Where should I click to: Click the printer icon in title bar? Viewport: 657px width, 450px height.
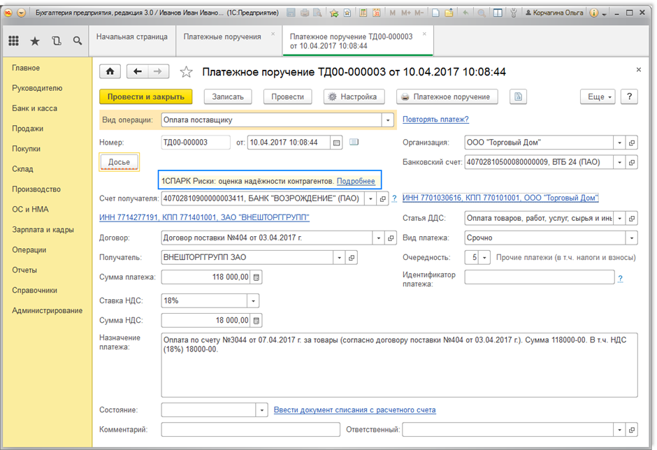click(305, 13)
